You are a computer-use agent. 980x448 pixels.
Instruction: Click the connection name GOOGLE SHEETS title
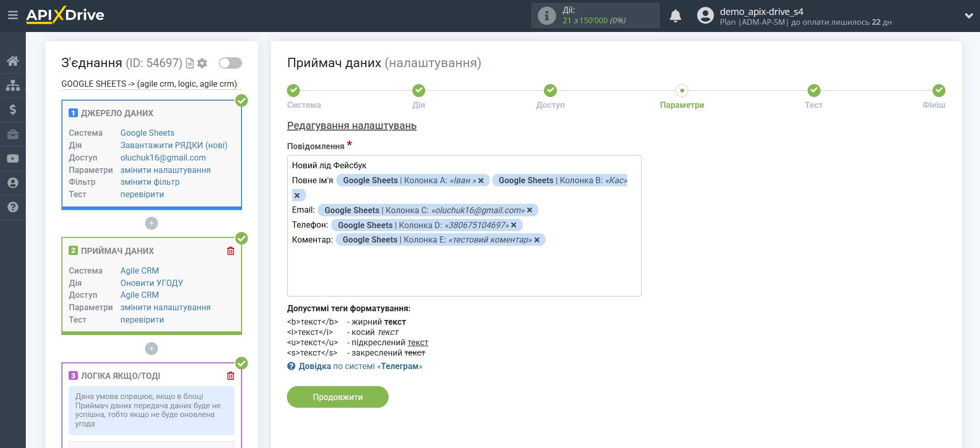[x=149, y=84]
